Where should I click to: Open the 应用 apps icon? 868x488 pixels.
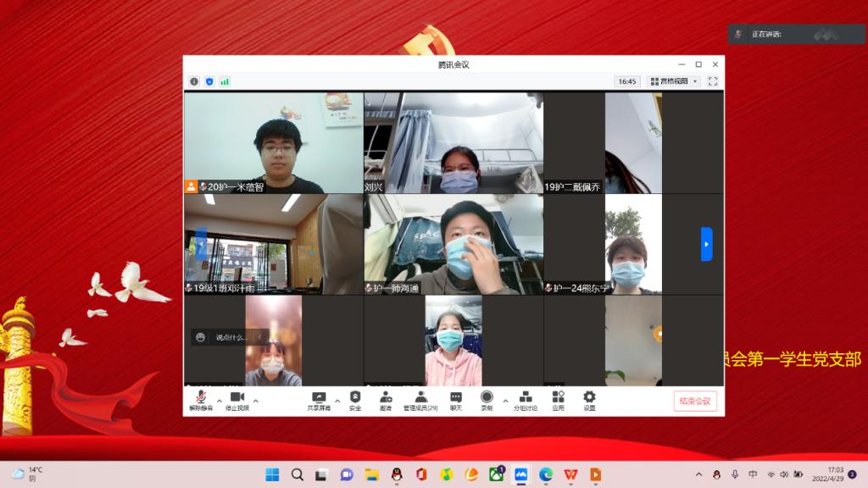point(558,399)
